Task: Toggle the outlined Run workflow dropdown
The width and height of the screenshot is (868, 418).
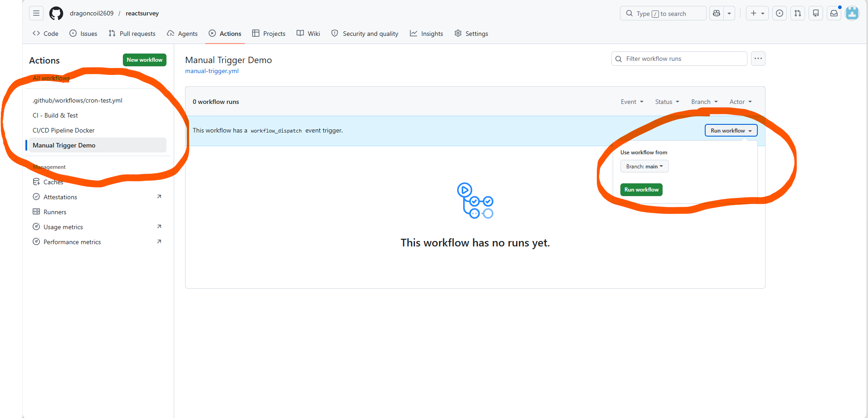Action: 731,130
